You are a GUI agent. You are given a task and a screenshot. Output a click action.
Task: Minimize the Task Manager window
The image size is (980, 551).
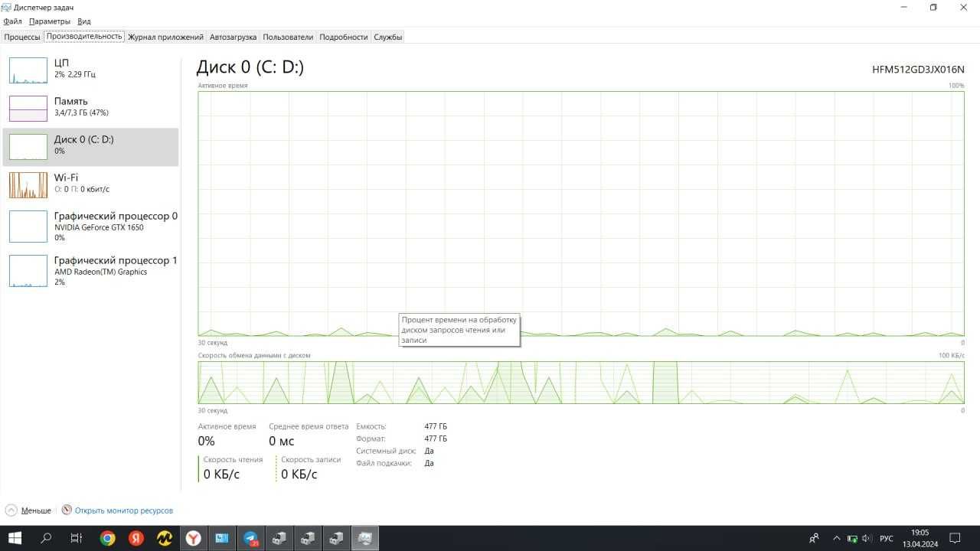903,7
